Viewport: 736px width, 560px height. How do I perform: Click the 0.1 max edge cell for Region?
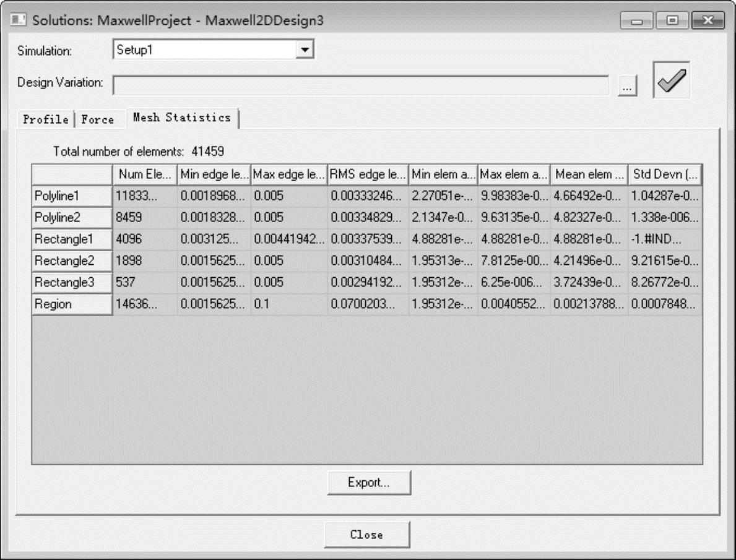pos(288,304)
